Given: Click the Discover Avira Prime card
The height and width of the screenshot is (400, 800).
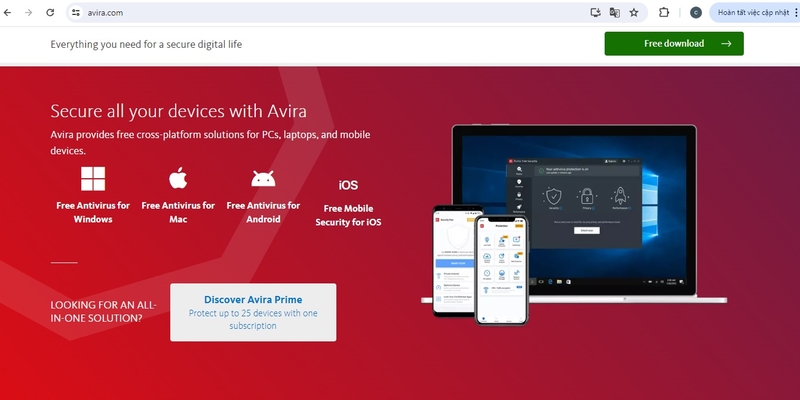Looking at the screenshot, I should 253,312.
